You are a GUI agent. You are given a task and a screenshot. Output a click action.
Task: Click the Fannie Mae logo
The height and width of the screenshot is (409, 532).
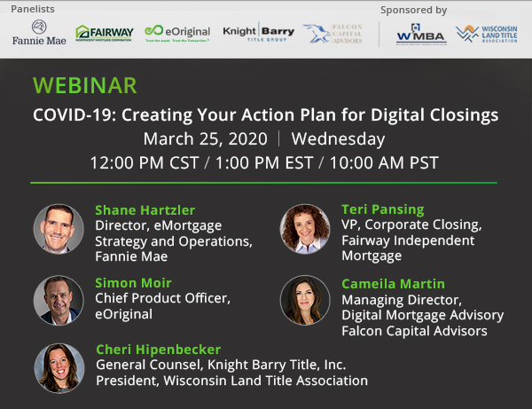(39, 33)
